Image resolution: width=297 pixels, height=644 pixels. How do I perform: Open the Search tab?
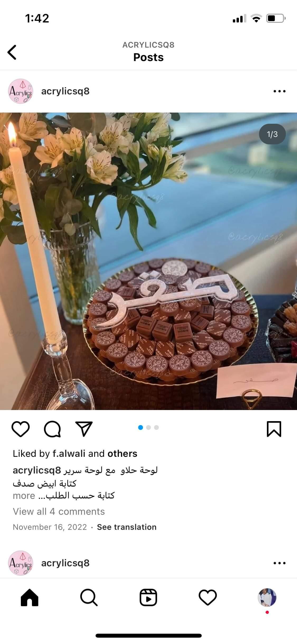(89, 597)
